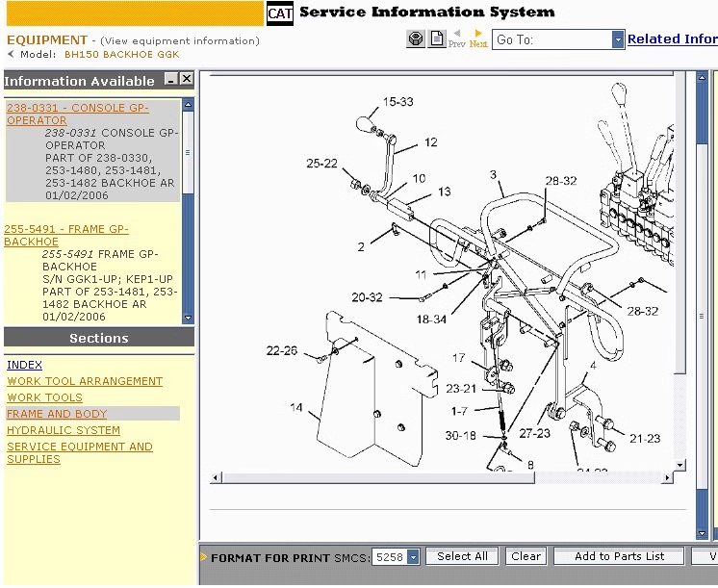Click part label 18-34 in diagram
The image size is (718, 588).
click(x=431, y=320)
